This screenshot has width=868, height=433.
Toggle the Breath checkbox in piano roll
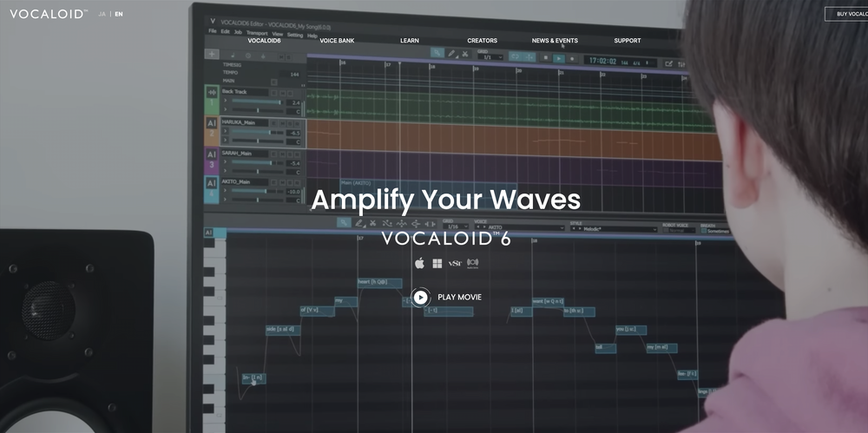click(x=702, y=231)
